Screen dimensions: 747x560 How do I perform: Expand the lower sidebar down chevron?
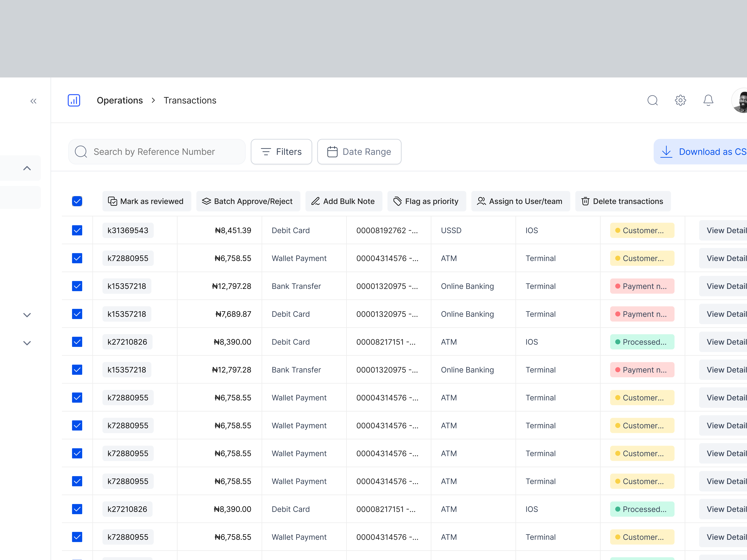(27, 343)
